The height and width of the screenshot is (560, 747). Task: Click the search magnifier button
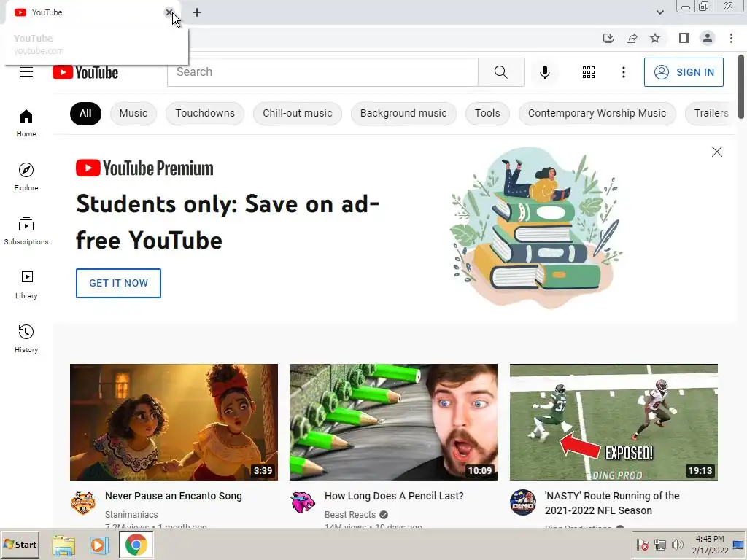(x=500, y=72)
